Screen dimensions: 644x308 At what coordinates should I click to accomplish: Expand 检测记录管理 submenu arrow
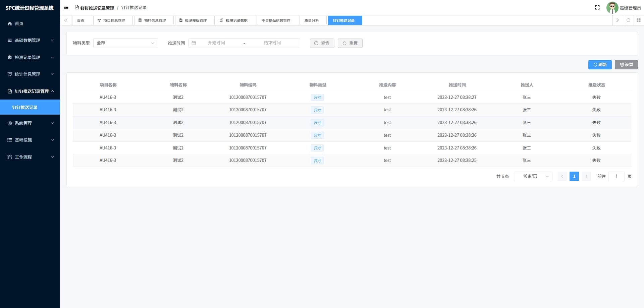pos(52,57)
